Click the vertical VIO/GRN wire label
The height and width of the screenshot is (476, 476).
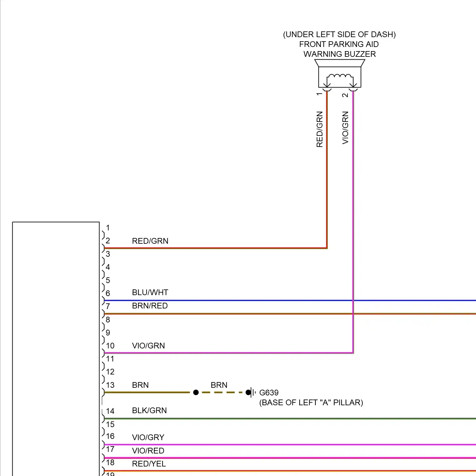pos(345,128)
